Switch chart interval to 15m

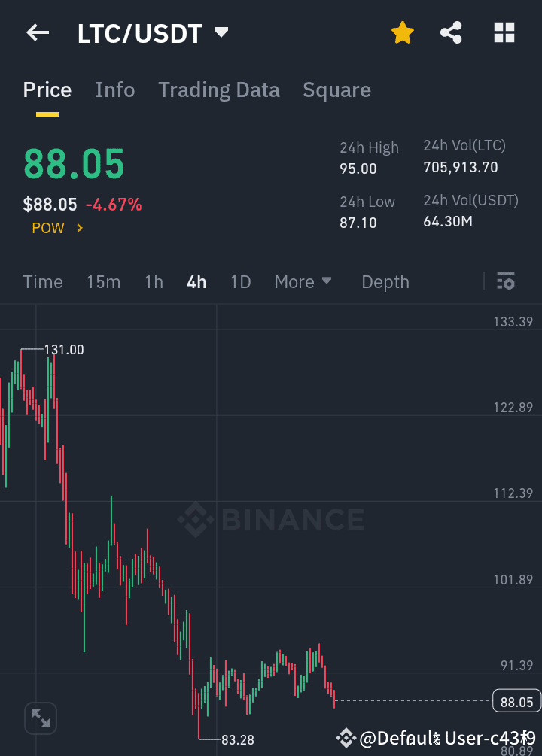tap(103, 281)
